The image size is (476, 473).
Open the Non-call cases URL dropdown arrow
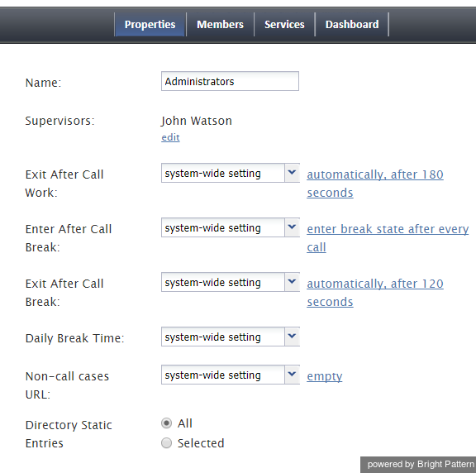click(x=292, y=375)
